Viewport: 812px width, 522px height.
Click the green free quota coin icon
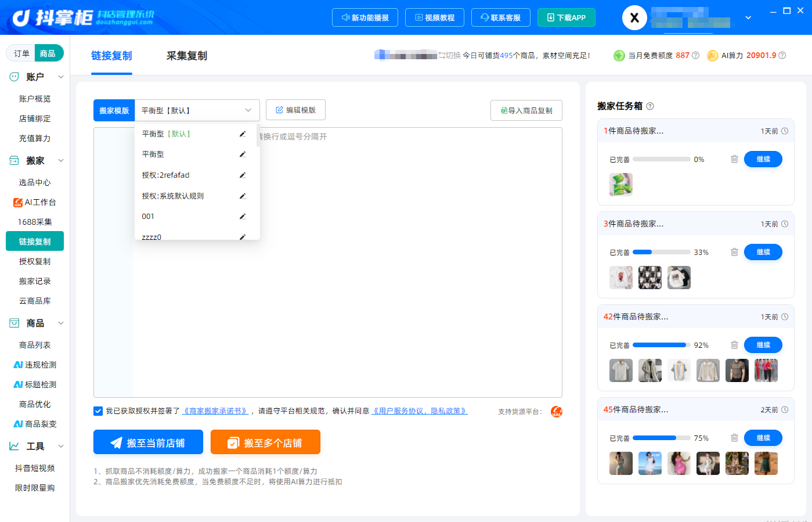[x=619, y=56]
